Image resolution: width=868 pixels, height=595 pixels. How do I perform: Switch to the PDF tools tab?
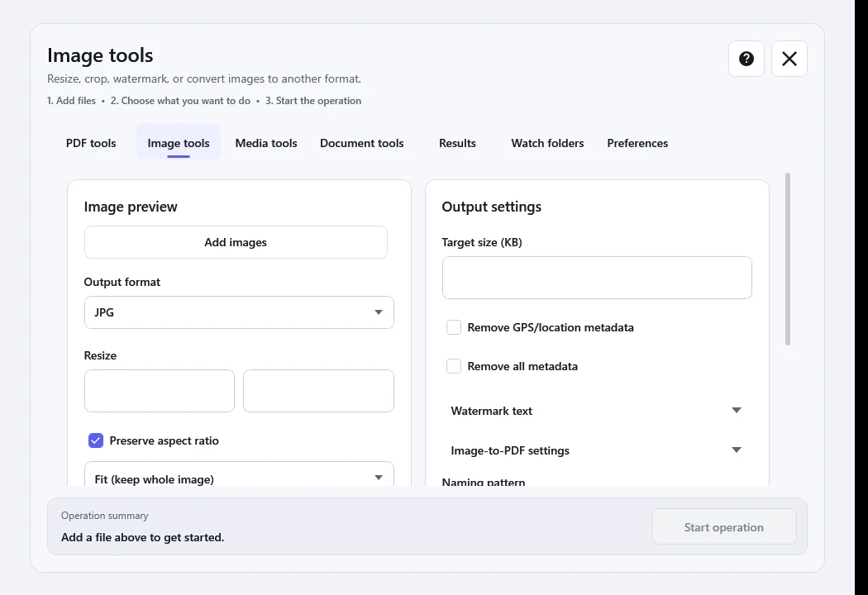91,143
